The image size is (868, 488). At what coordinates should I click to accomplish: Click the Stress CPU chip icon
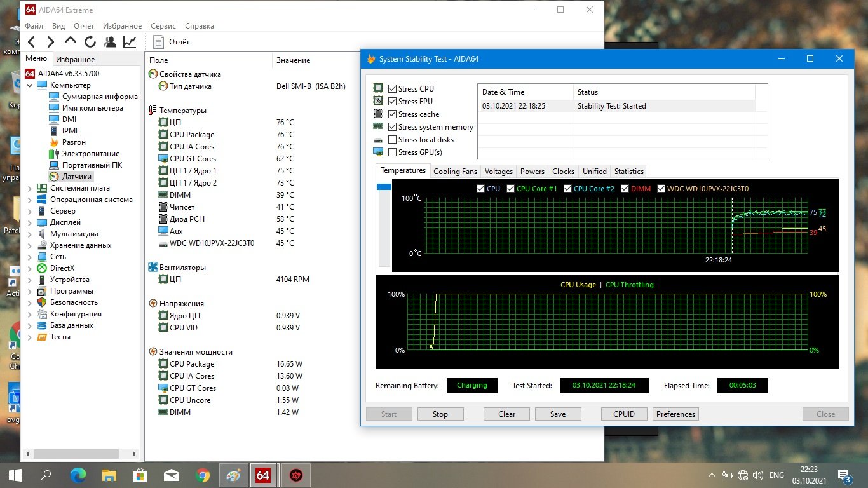point(378,88)
